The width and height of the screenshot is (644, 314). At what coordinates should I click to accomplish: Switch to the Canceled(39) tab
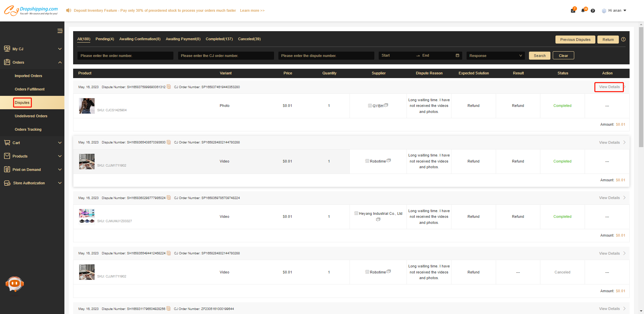coord(249,39)
